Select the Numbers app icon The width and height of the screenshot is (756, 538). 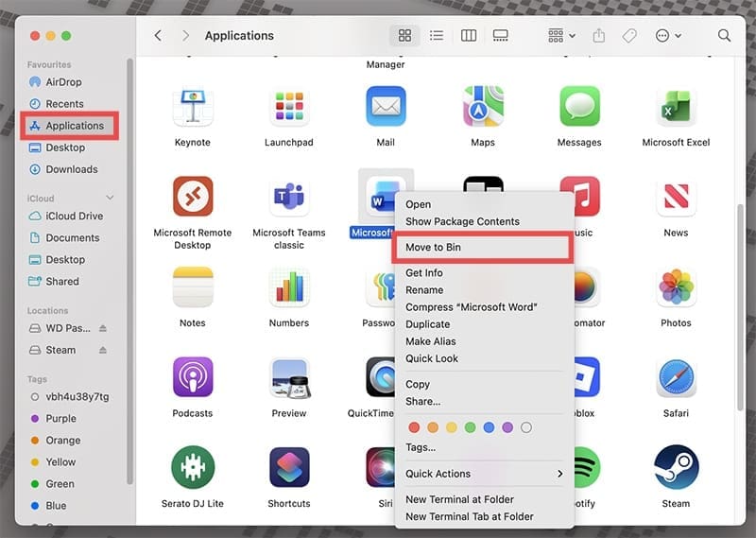coord(289,286)
